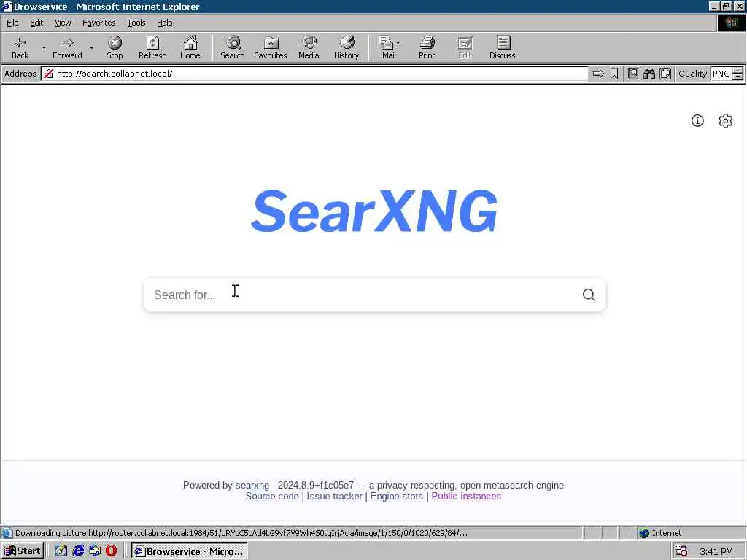Open the Public instances link

pyautogui.click(x=466, y=496)
